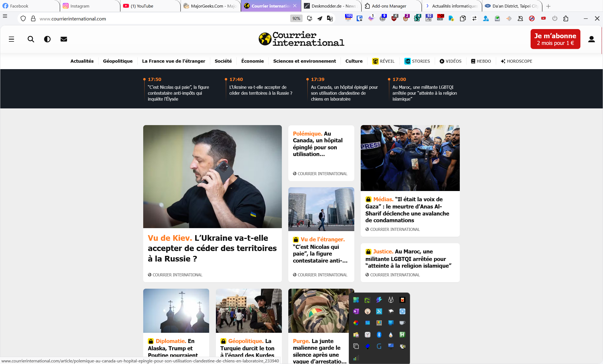
Task: Open the VIDÉOS play section
Action: (450, 61)
